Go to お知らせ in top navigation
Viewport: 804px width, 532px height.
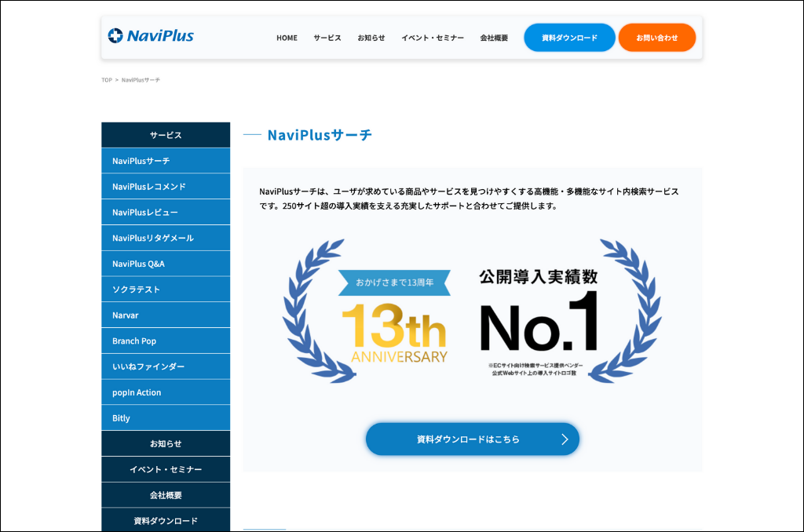tap(371, 38)
